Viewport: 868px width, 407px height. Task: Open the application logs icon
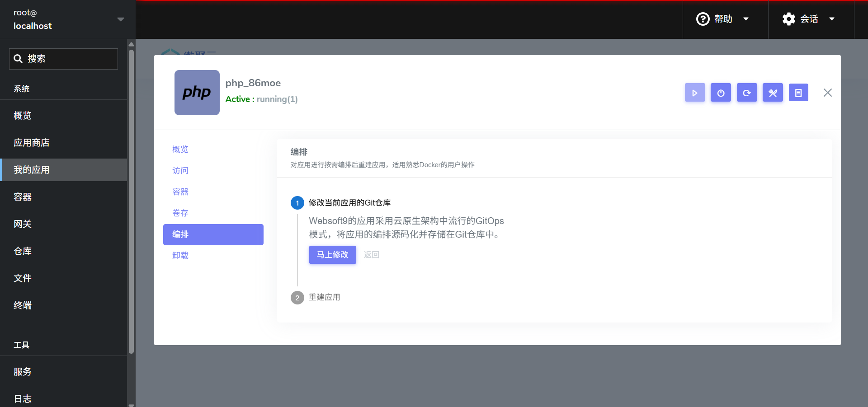[x=798, y=93]
